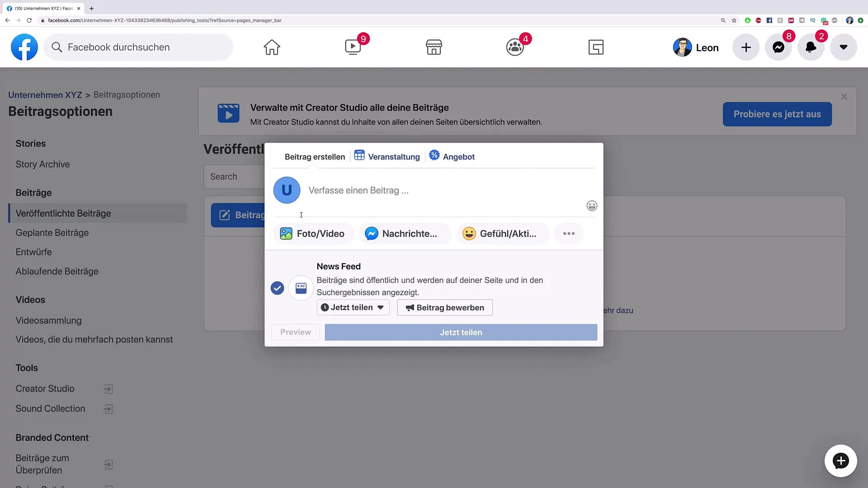Click the browser reload button

click(29, 20)
